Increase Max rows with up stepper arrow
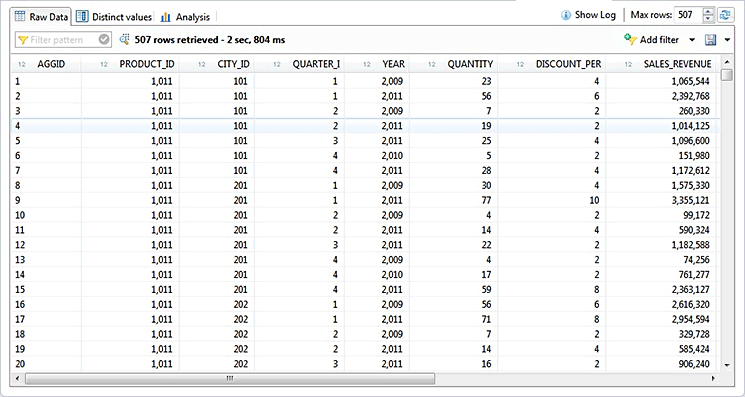Screen dimensions: 745x397 point(708,12)
